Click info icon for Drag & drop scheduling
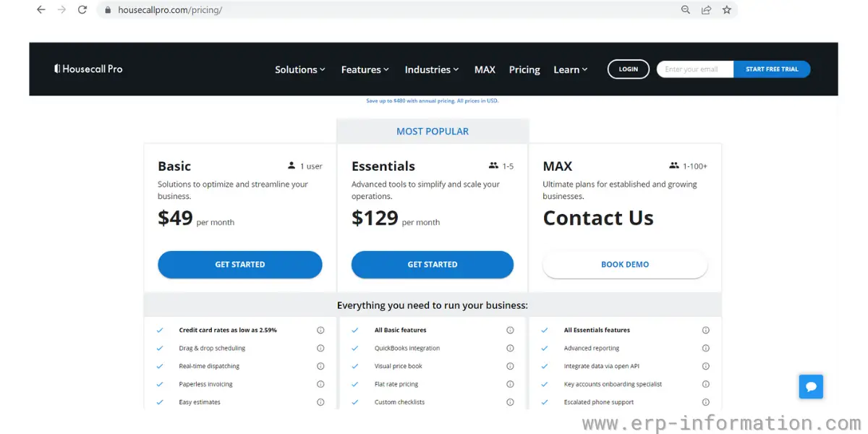The width and height of the screenshot is (868, 434). pyautogui.click(x=320, y=348)
